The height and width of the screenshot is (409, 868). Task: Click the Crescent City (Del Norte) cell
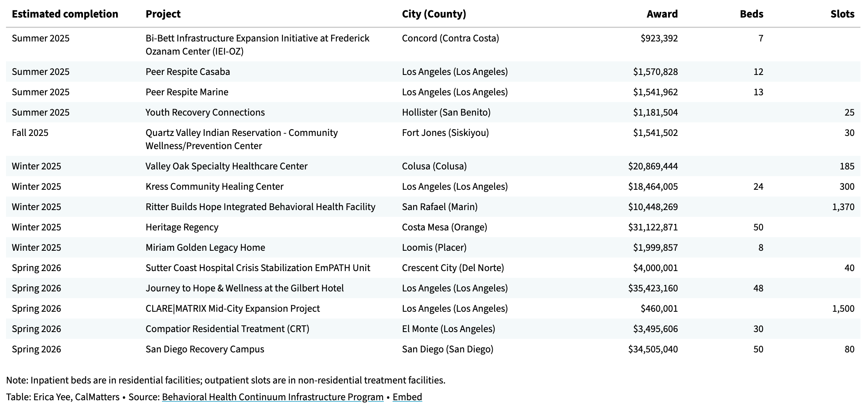pyautogui.click(x=453, y=268)
